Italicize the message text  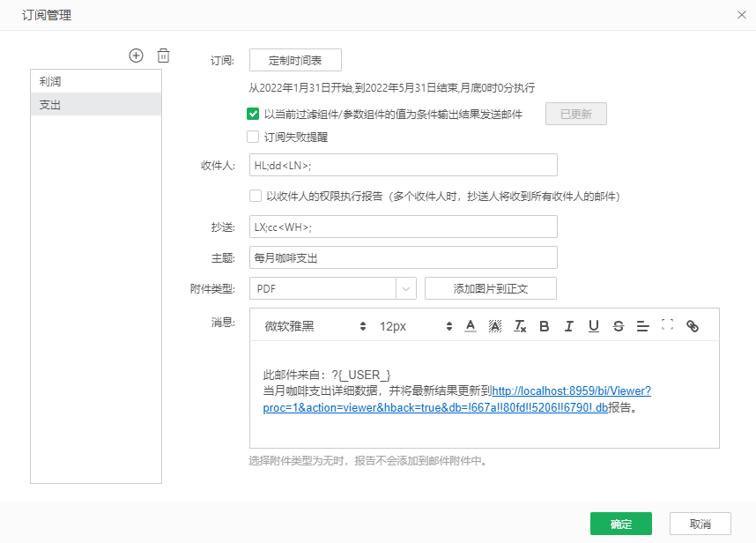568,325
